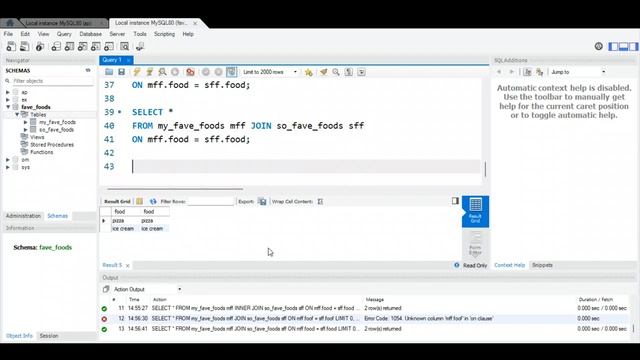The image size is (640, 360).
Task: Toggle continue on error icon
Action: pos(190,72)
